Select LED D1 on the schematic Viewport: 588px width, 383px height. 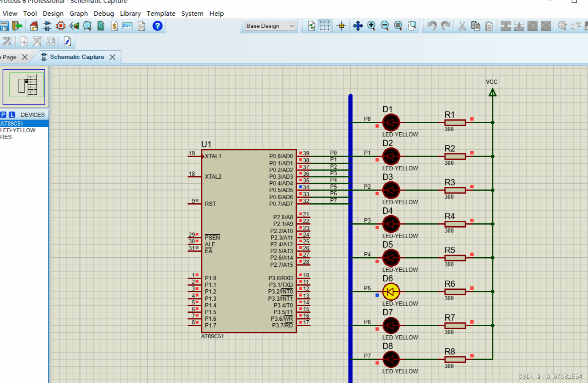(x=391, y=122)
